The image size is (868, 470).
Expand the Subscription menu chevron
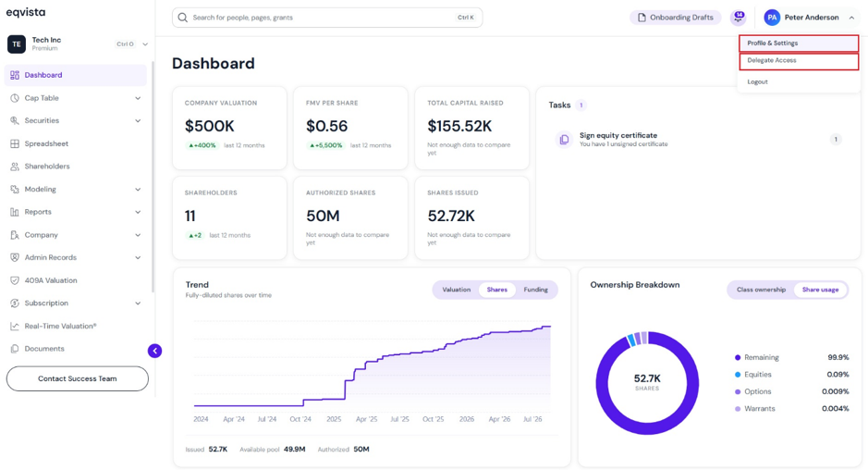pos(138,303)
